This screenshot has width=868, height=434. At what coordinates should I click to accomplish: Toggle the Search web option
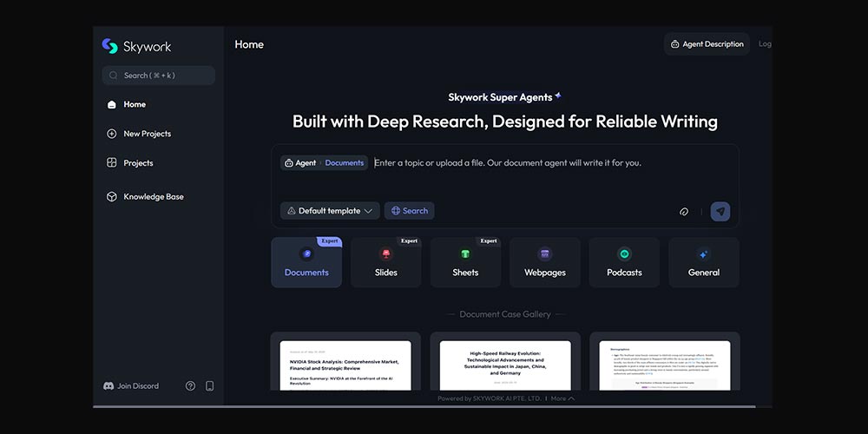(410, 211)
